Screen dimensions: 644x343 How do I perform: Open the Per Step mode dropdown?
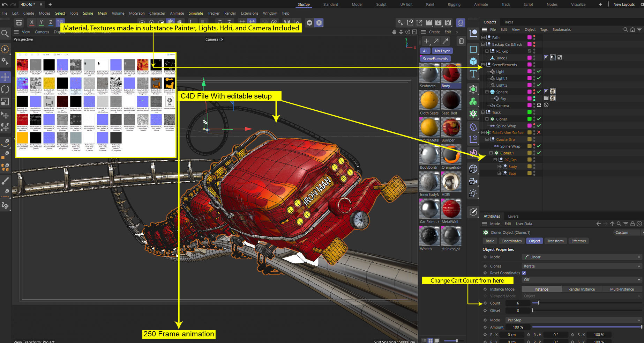click(x=573, y=320)
